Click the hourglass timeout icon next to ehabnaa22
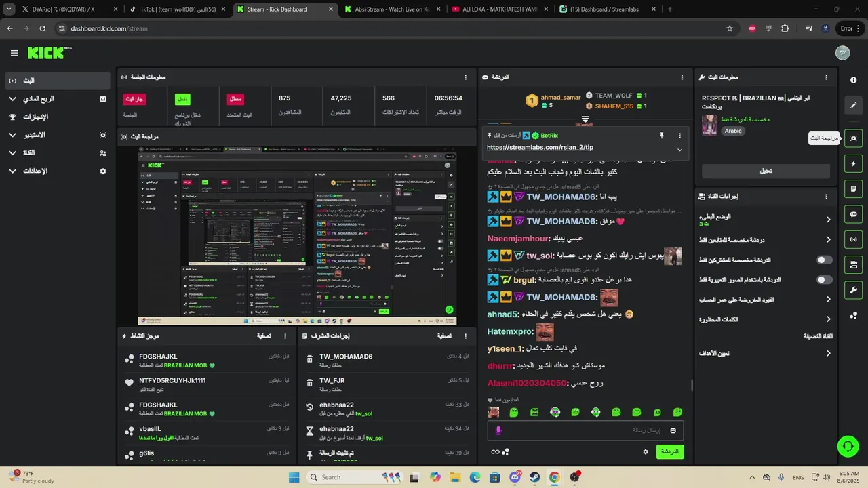868x488 pixels. (x=309, y=432)
